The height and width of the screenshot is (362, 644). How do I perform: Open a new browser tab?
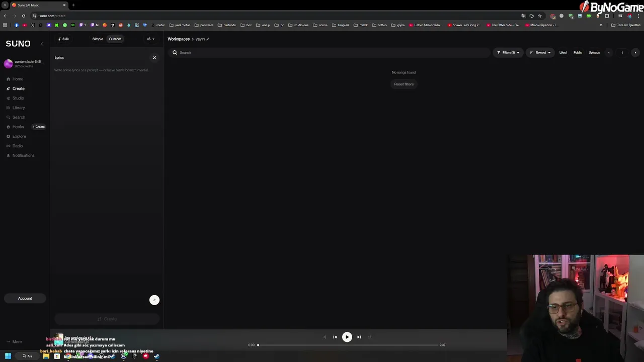(x=73, y=5)
